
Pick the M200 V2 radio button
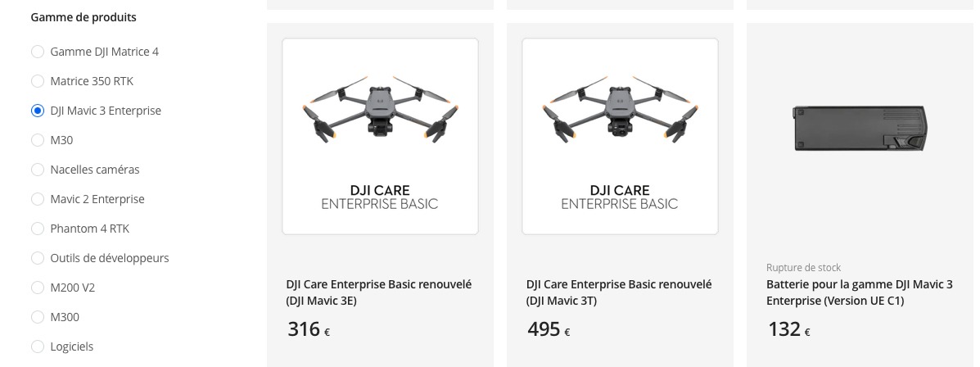point(38,288)
